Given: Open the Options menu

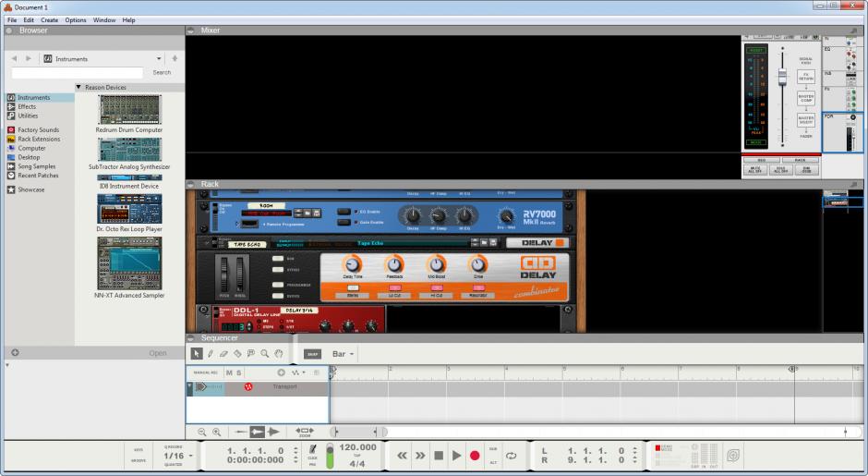Looking at the screenshot, I should [76, 20].
